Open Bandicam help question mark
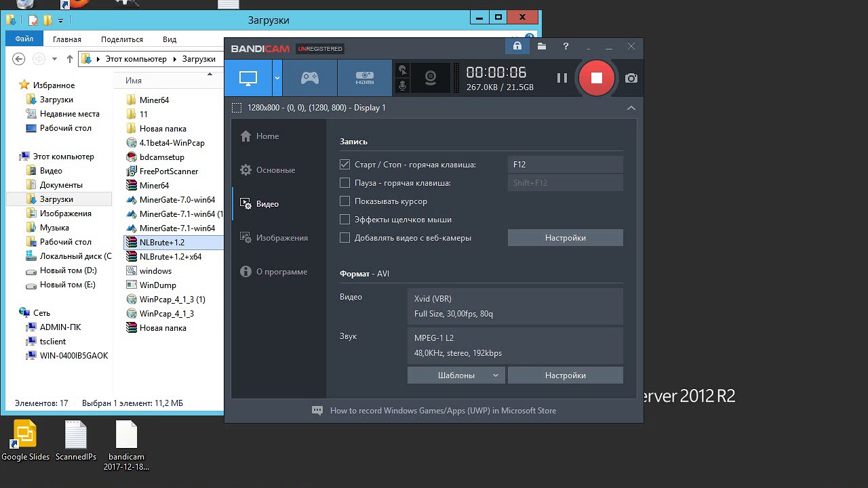 coord(566,46)
